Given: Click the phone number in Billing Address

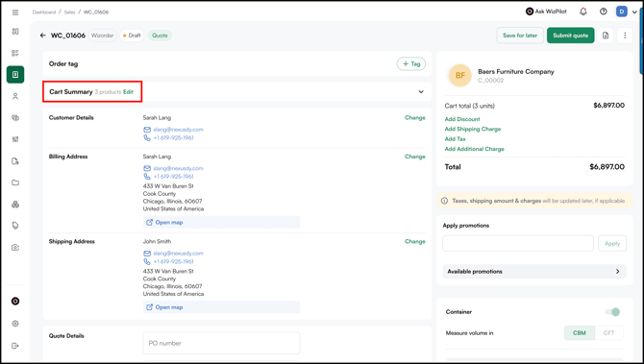Looking at the screenshot, I should pos(173,177).
